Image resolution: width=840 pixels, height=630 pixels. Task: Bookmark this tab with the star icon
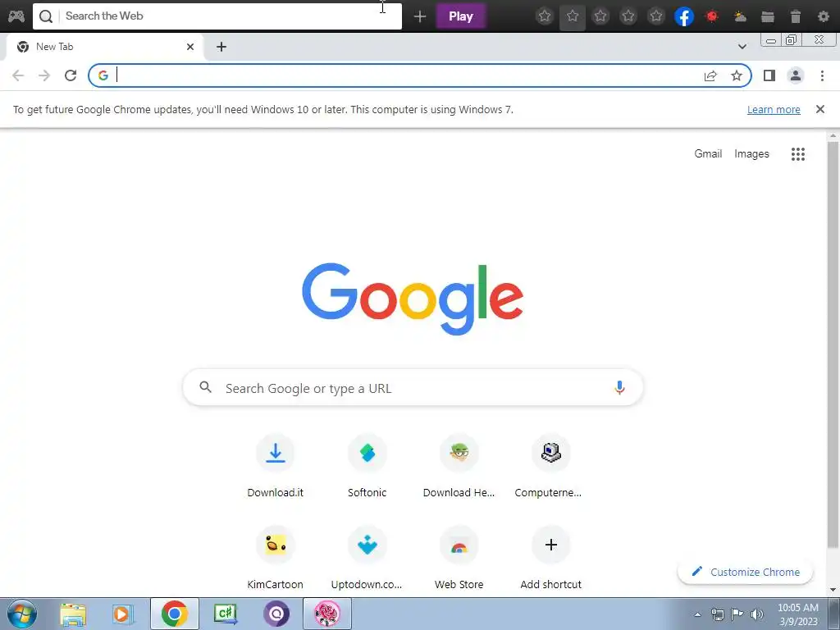(737, 75)
